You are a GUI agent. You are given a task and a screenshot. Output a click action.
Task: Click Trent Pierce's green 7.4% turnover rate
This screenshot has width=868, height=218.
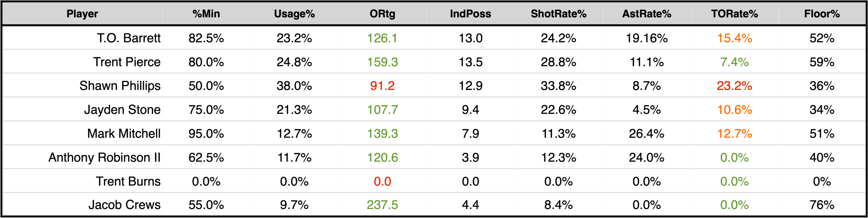tap(734, 62)
